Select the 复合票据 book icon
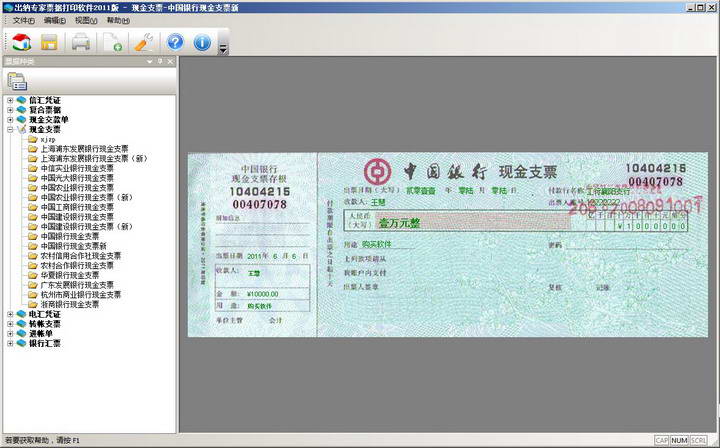Viewport: 720px width, 448px height. click(21, 110)
